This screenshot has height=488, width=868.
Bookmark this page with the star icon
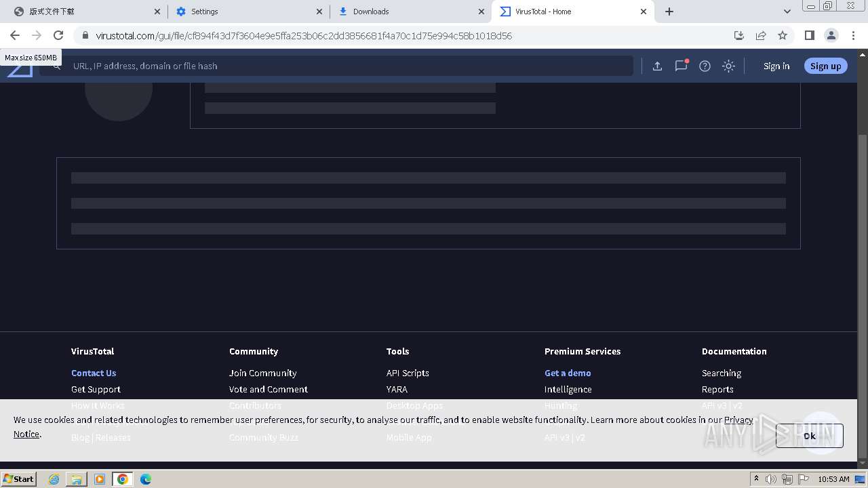pos(783,35)
